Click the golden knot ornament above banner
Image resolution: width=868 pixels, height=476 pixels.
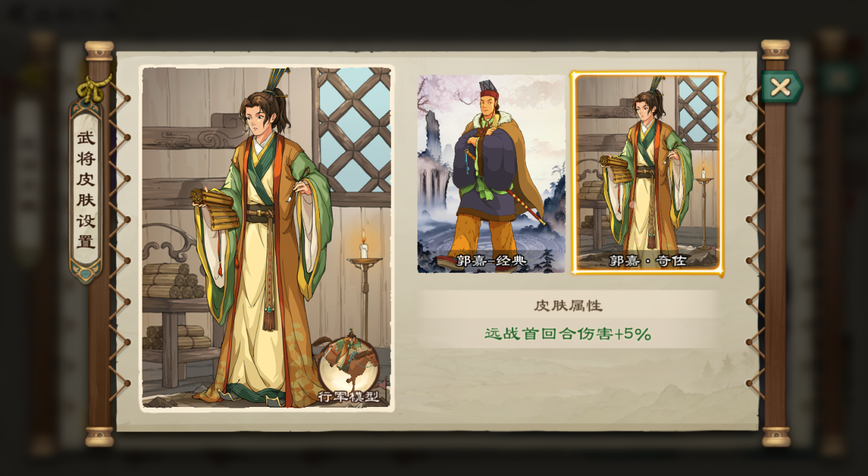(94, 88)
